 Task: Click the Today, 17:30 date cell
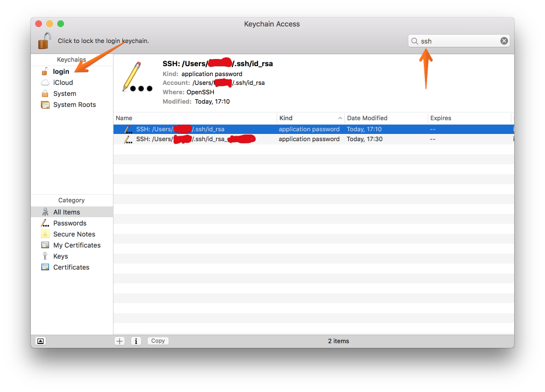[365, 139]
